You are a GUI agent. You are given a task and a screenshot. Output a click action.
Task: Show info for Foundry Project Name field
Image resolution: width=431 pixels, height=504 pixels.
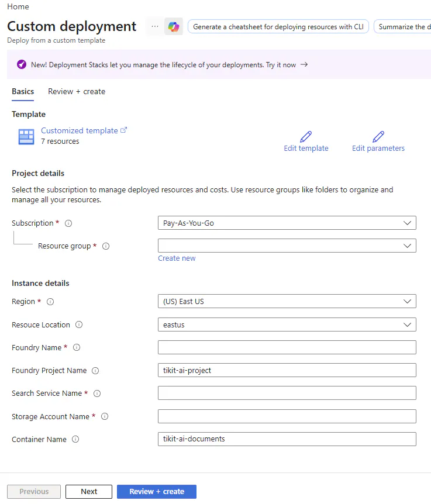pyautogui.click(x=95, y=371)
